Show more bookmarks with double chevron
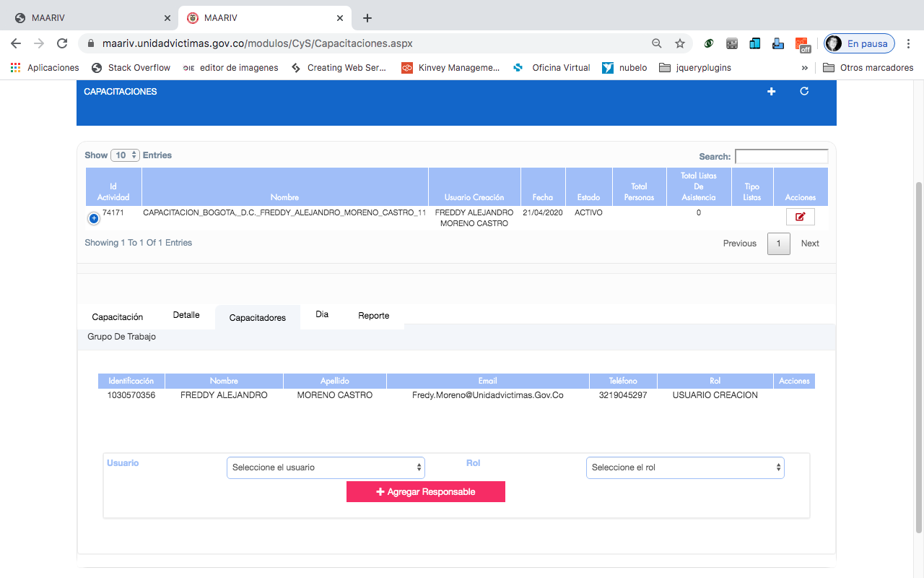 tap(805, 68)
